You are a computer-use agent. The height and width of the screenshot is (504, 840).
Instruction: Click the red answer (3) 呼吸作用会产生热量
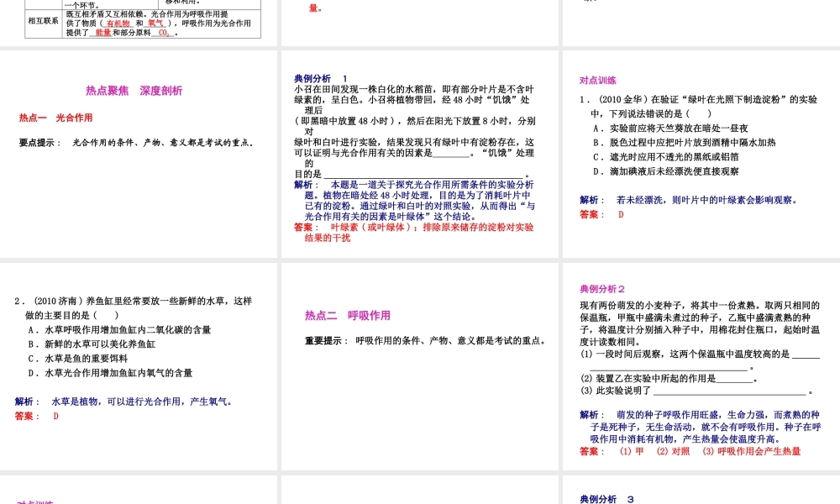[x=752, y=452]
